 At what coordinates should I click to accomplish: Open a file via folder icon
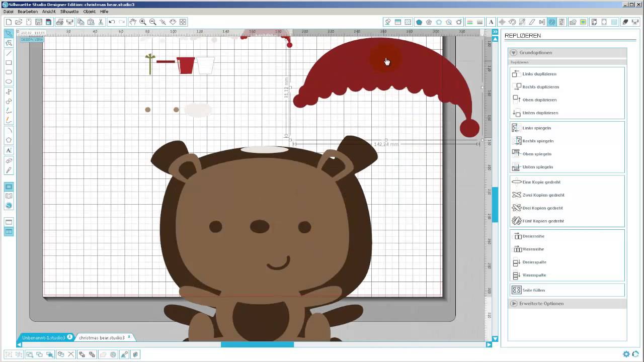(19, 22)
